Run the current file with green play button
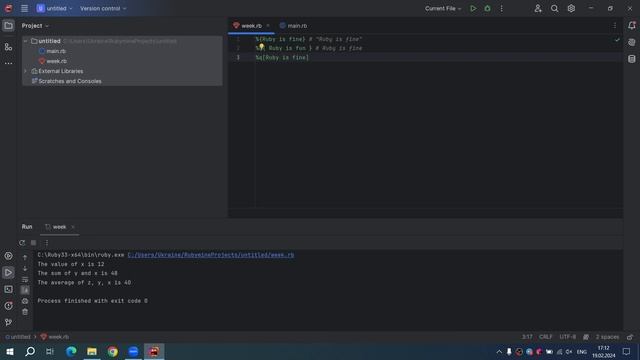This screenshot has height=360, width=640. point(473,8)
